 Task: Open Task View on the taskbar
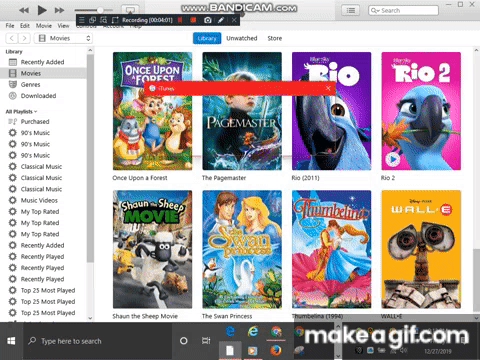click(206, 341)
